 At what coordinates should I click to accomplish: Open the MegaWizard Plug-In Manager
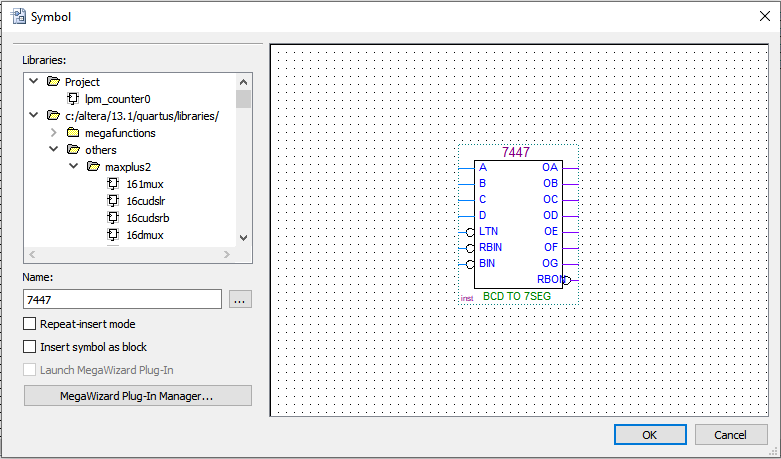coord(137,396)
